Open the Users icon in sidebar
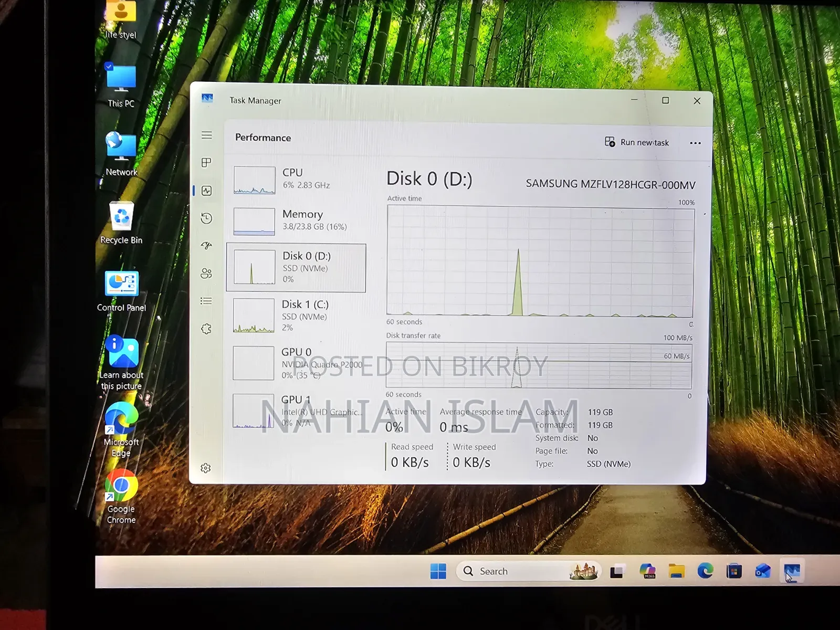 (x=206, y=274)
